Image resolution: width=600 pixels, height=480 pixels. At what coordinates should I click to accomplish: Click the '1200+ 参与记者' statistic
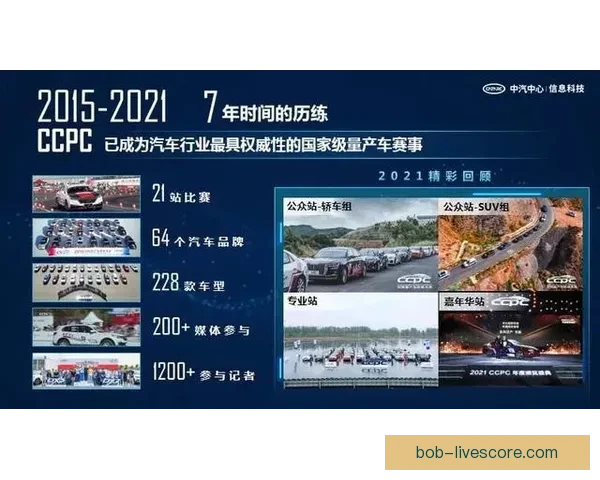tap(203, 372)
